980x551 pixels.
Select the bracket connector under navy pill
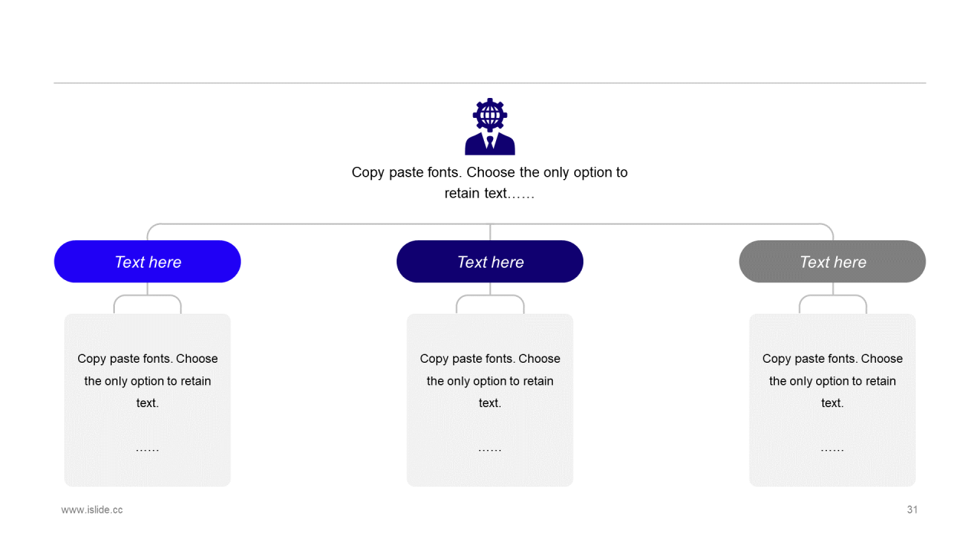(x=490, y=298)
